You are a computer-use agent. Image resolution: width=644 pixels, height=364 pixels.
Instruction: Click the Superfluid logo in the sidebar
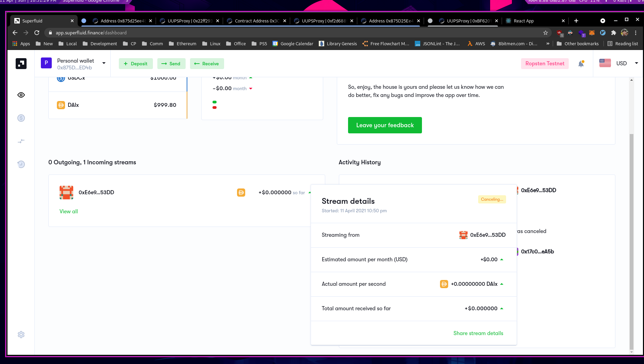pyautogui.click(x=21, y=63)
